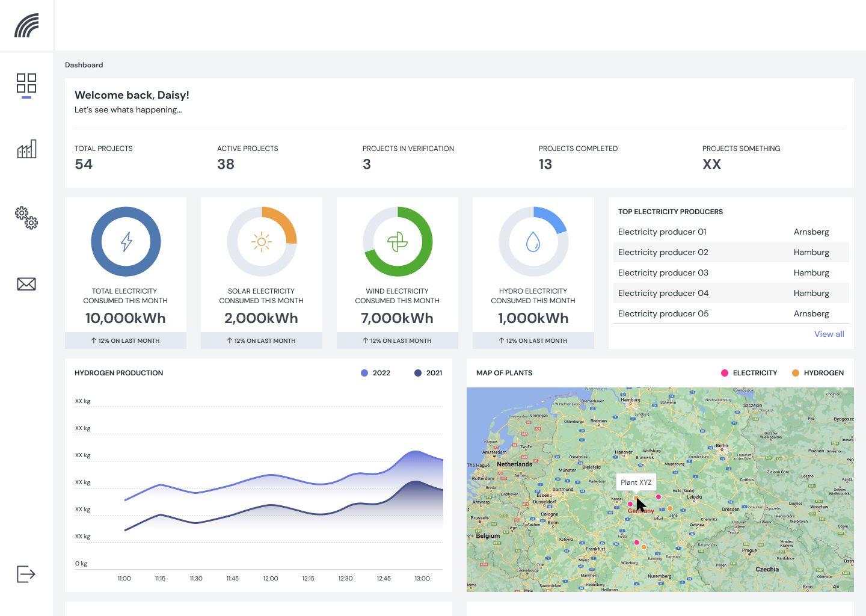Click the 12:00 time label on chart
This screenshot has height=616, width=866.
click(271, 579)
